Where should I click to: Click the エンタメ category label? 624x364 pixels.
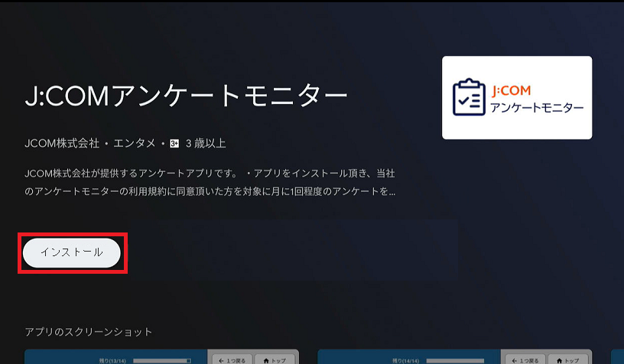(134, 143)
